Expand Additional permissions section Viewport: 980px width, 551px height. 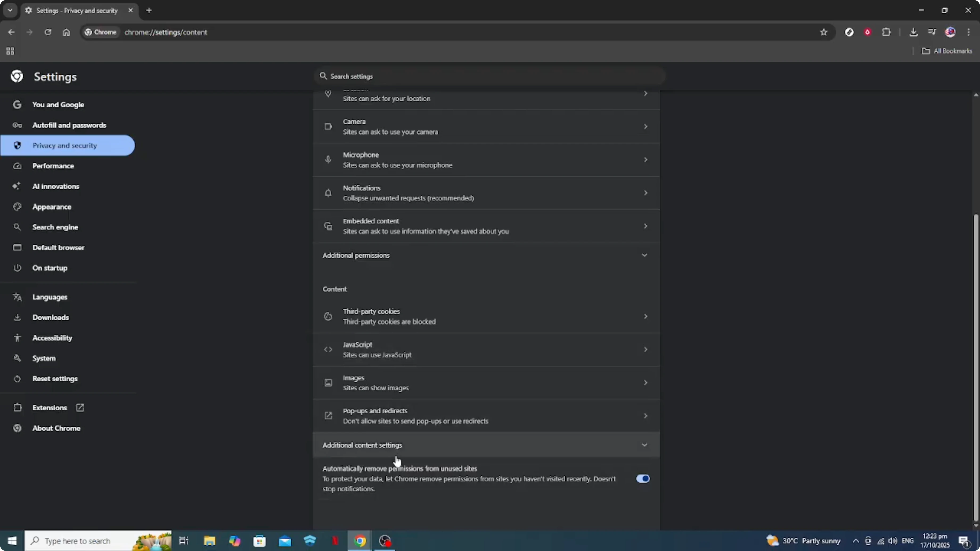tap(486, 255)
